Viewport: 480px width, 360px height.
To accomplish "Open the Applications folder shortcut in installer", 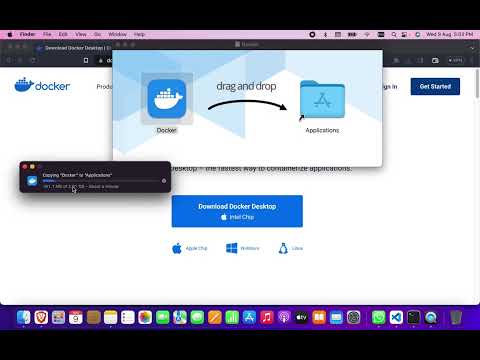I will pyautogui.click(x=322, y=99).
